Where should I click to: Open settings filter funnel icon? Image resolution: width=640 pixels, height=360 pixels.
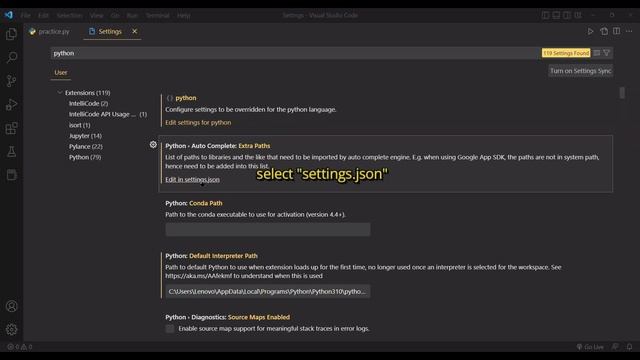(607, 53)
